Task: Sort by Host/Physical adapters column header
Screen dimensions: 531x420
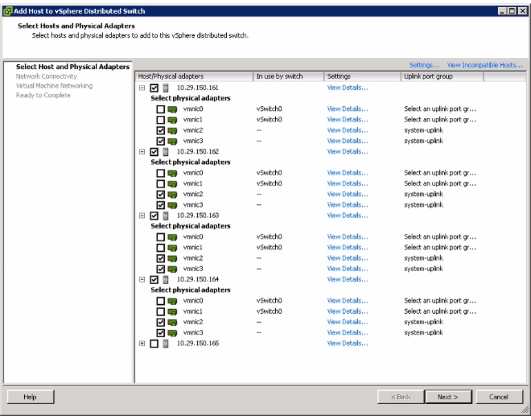Action: (x=194, y=77)
